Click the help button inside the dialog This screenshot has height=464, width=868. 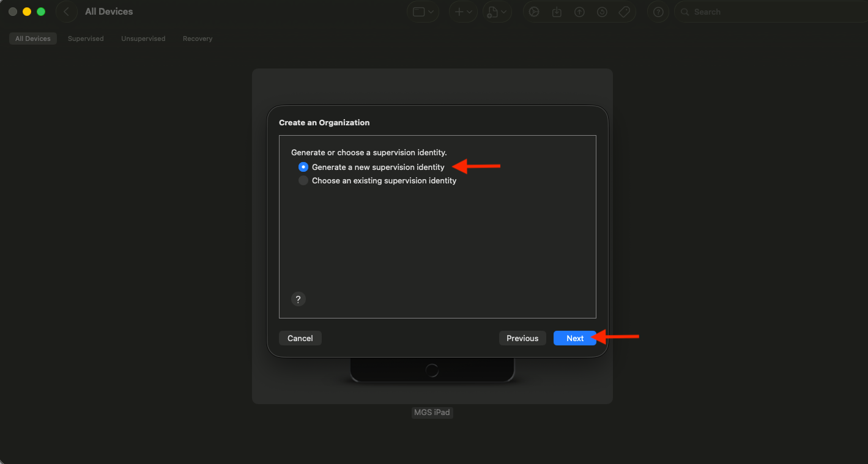click(x=298, y=299)
